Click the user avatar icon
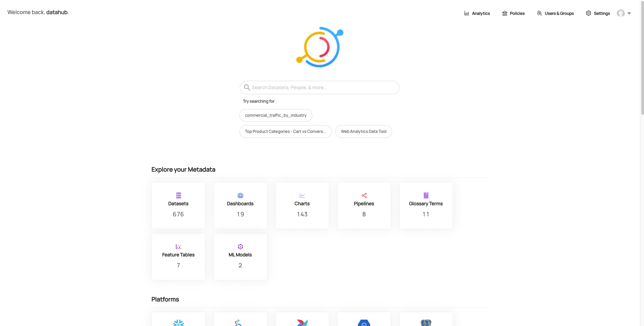Screen dimensions: 644x326 pyautogui.click(x=621, y=13)
